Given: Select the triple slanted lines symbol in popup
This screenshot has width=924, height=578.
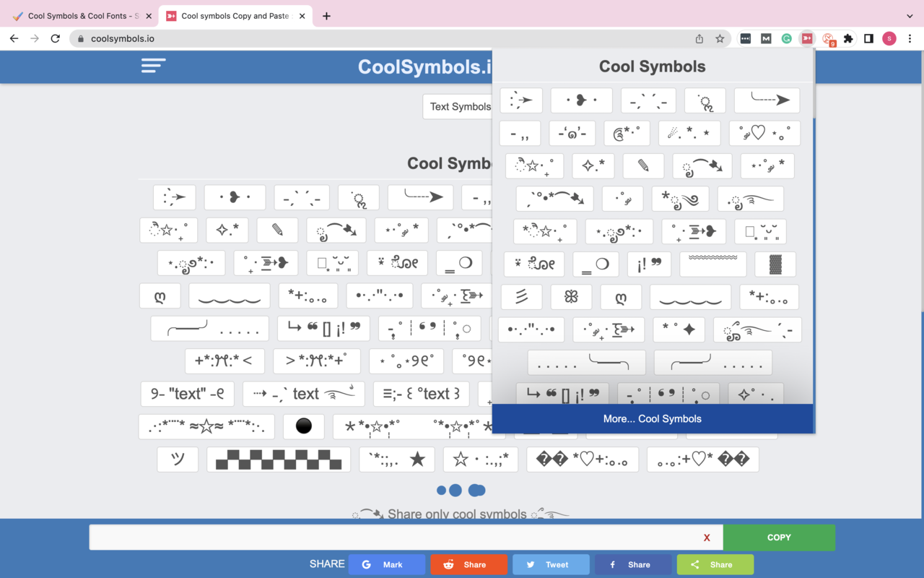Looking at the screenshot, I should (x=521, y=297).
